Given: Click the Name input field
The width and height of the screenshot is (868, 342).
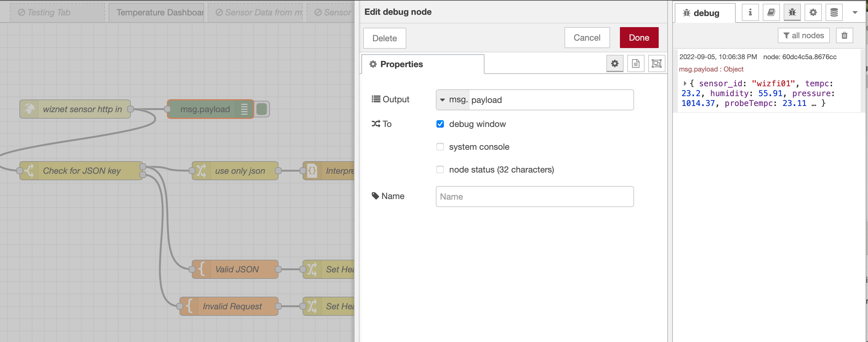Looking at the screenshot, I should coord(534,196).
